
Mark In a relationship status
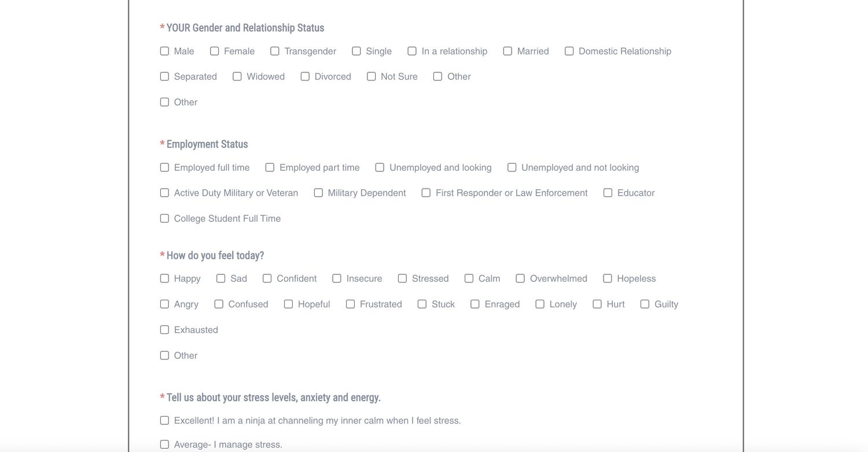point(412,51)
